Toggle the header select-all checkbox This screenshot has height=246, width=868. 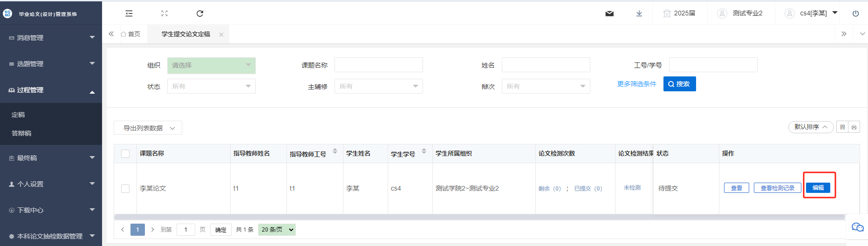pos(125,154)
